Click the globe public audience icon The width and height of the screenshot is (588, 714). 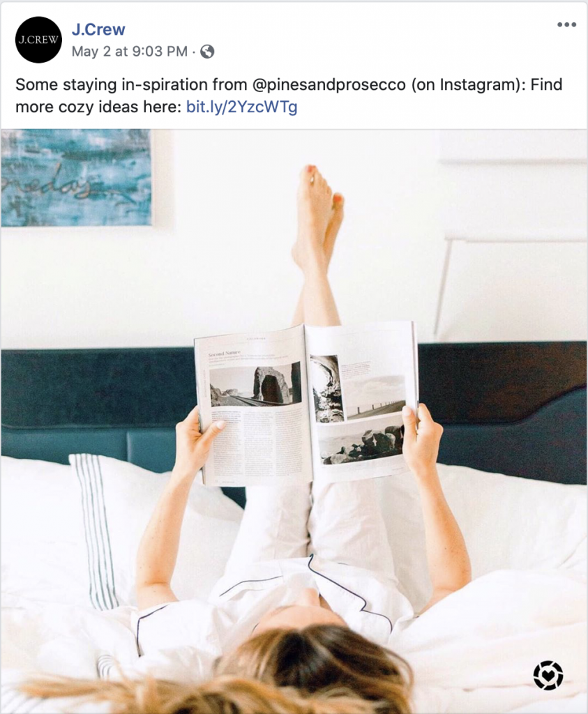[x=207, y=52]
